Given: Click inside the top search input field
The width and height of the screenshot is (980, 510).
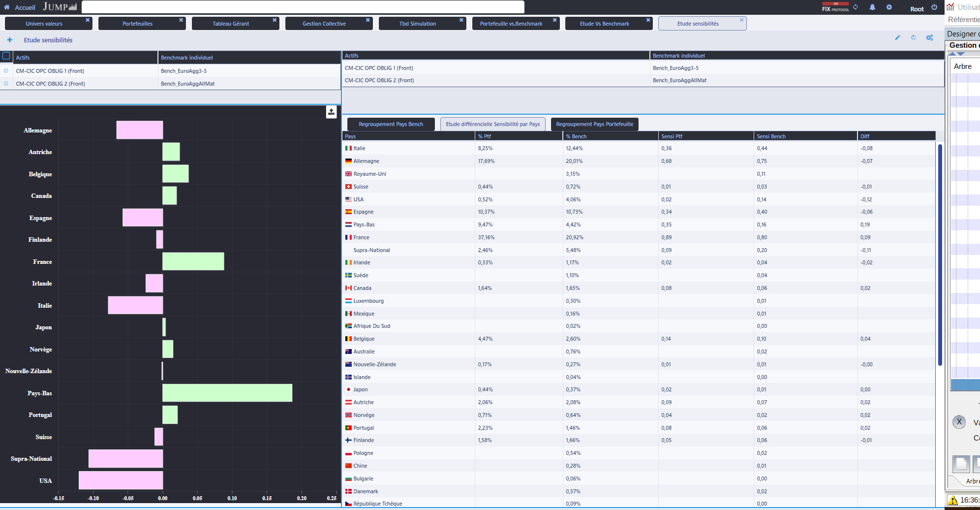Looking at the screenshot, I should pyautogui.click(x=303, y=7).
